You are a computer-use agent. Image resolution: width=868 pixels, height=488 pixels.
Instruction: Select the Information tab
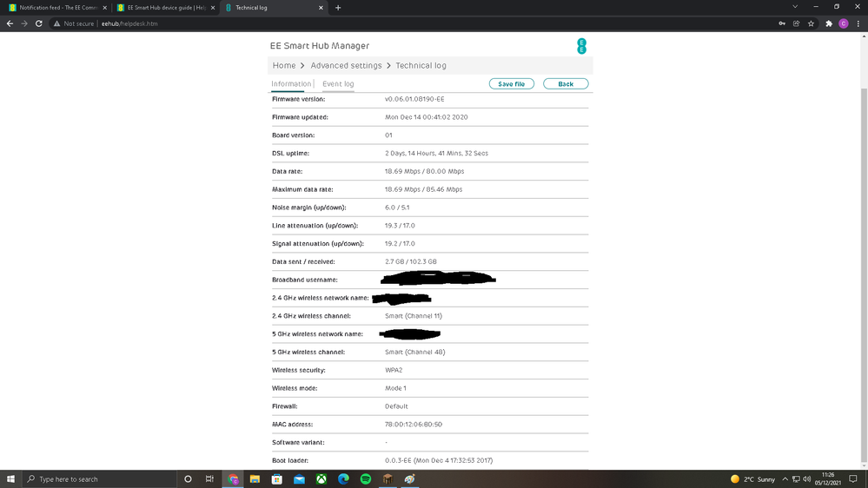[290, 84]
